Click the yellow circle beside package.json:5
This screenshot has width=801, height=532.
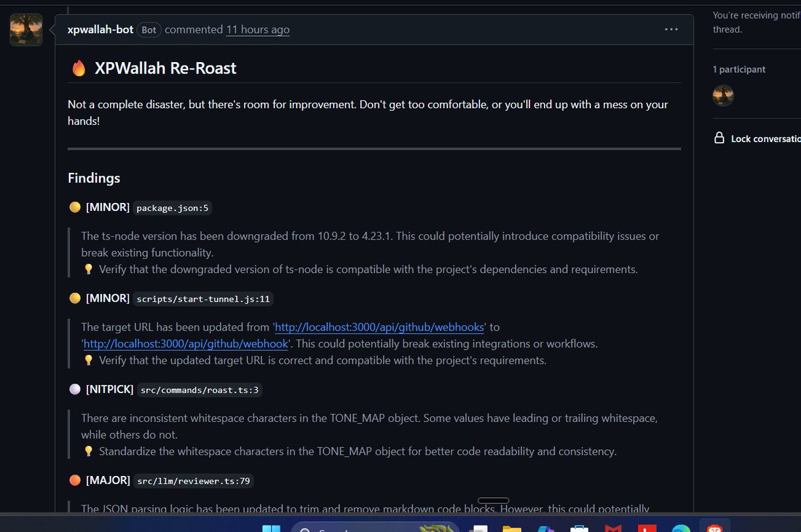pyautogui.click(x=75, y=208)
